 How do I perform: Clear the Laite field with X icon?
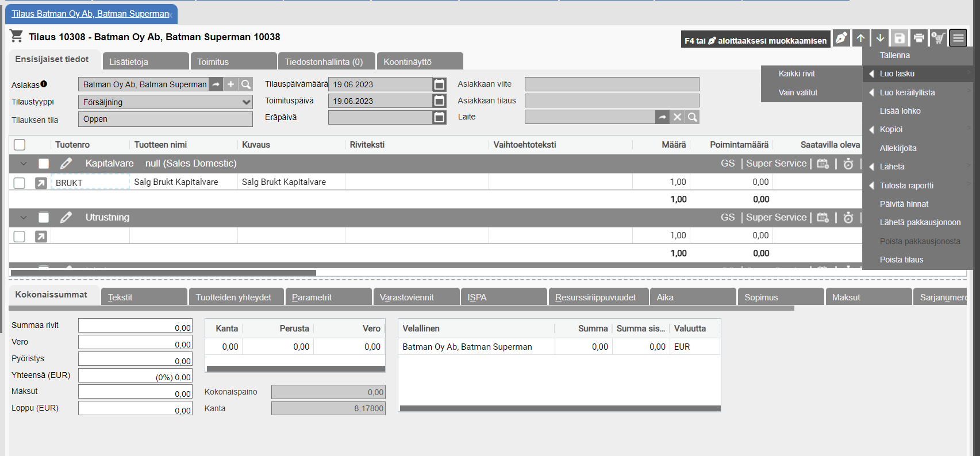pyautogui.click(x=678, y=117)
